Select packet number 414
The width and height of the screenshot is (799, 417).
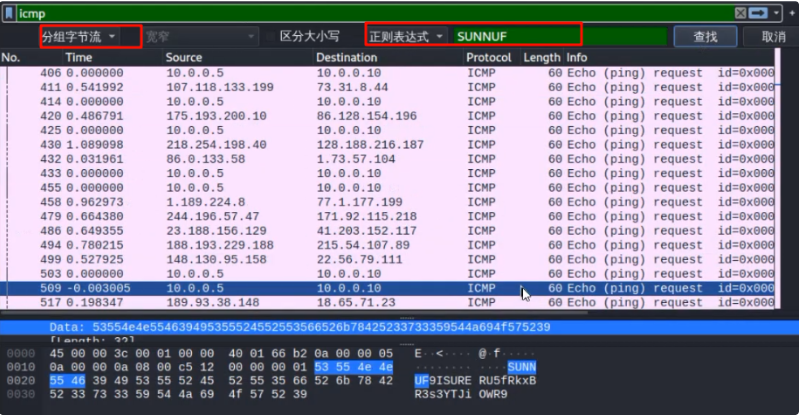point(387,101)
